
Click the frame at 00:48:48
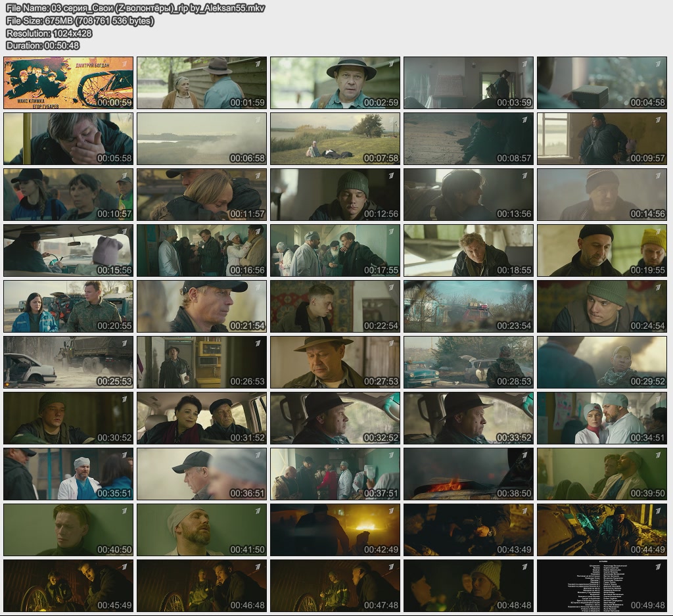click(x=468, y=586)
